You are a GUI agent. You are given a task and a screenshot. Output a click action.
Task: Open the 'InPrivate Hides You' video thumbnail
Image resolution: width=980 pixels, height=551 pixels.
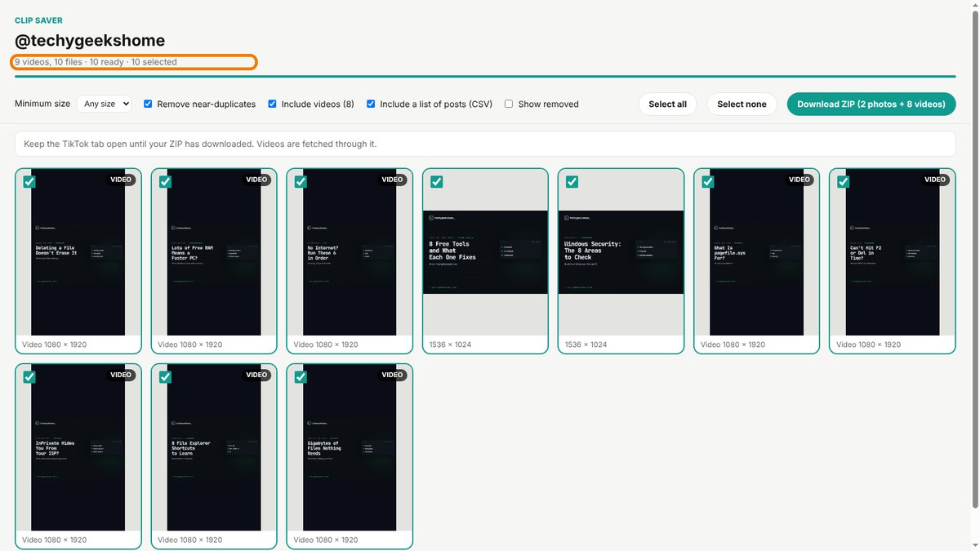pyautogui.click(x=78, y=447)
